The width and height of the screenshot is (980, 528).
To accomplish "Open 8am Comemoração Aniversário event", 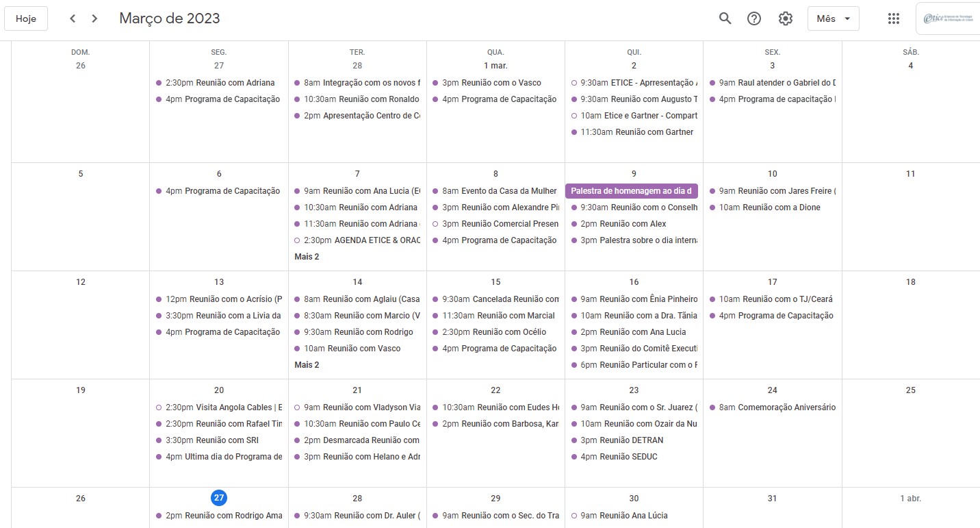I will pyautogui.click(x=772, y=407).
